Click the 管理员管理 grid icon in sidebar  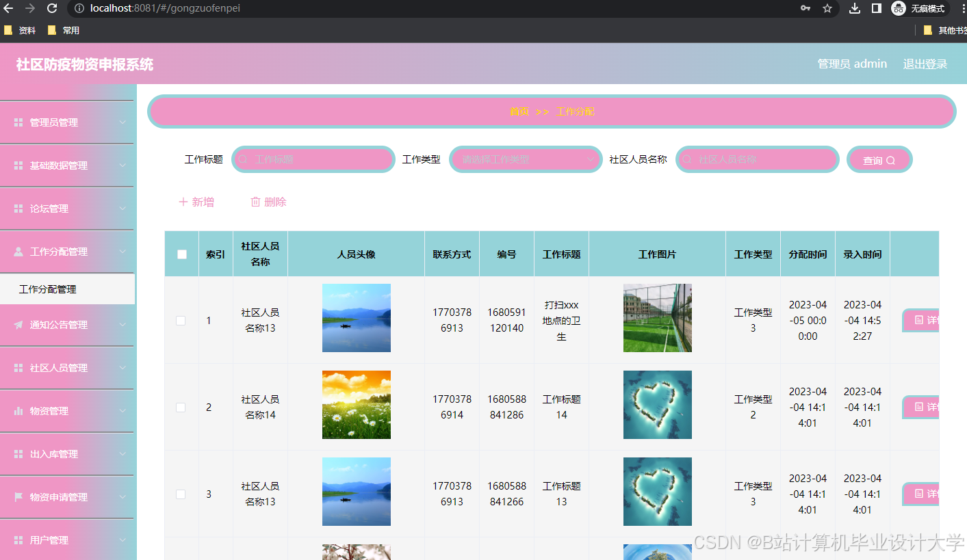(x=18, y=122)
